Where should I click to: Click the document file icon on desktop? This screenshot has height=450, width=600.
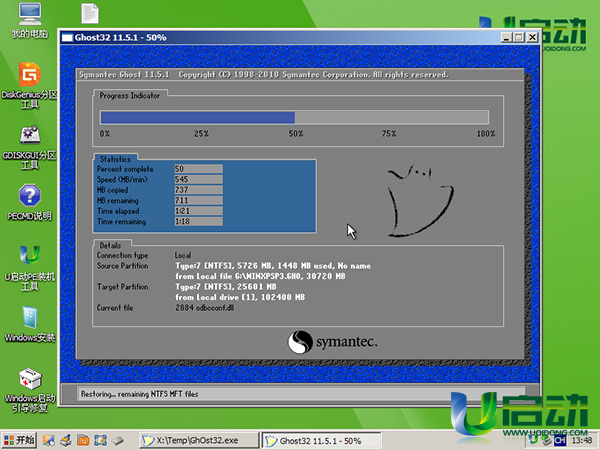tap(89, 15)
